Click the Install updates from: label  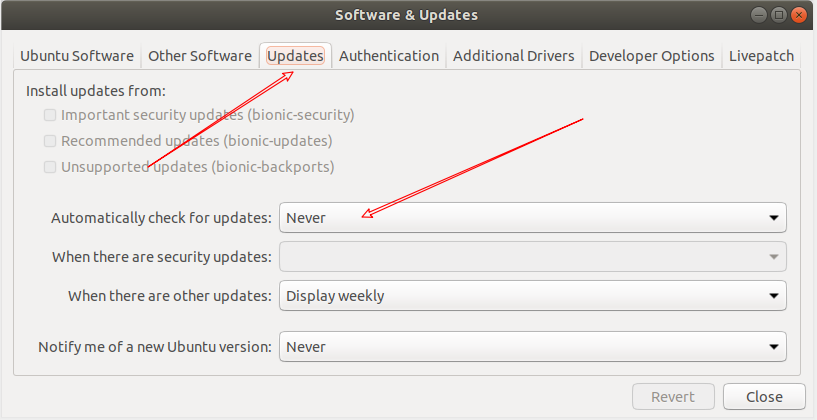pyautogui.click(x=96, y=91)
